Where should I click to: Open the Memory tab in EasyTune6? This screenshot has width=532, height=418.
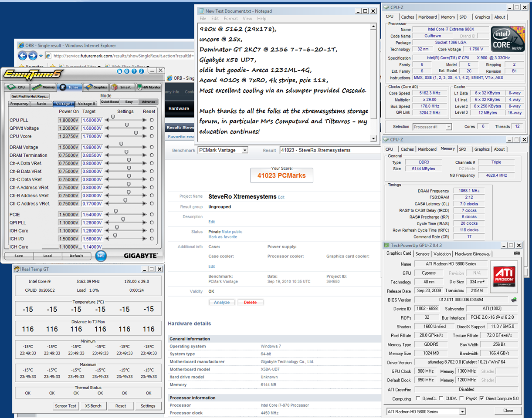coord(43,87)
